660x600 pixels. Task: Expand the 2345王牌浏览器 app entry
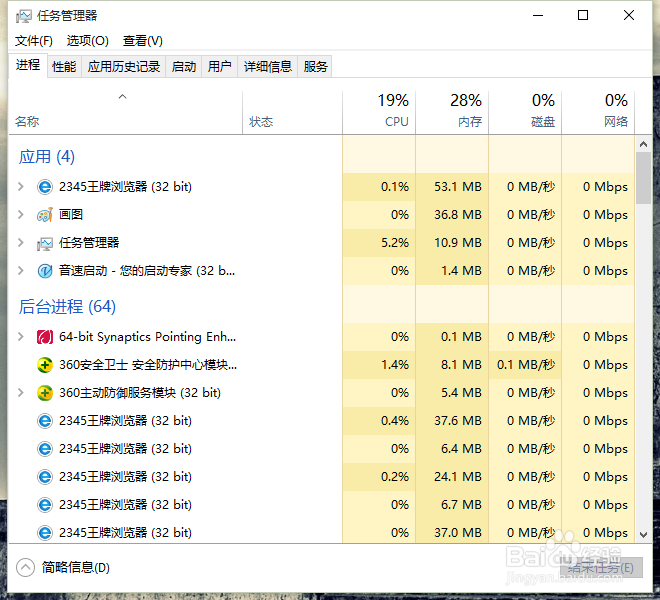[x=20, y=187]
